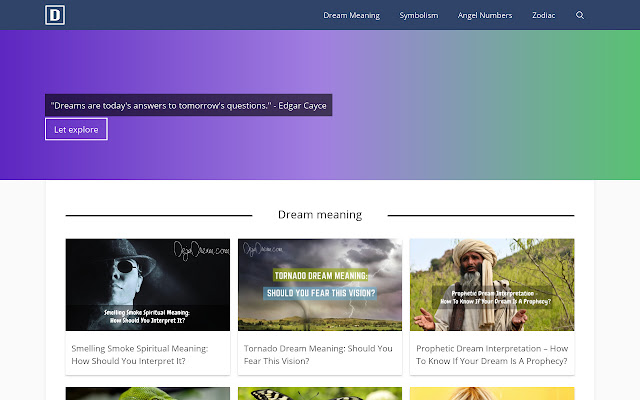Go to the Symbolism section

point(418,15)
